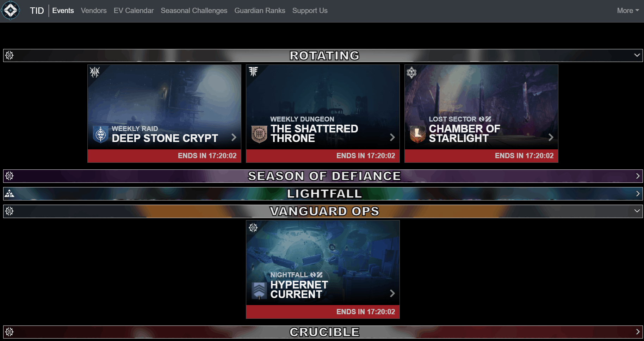This screenshot has height=341, width=644.
Task: Expand the Season of Defiance section
Action: (638, 176)
